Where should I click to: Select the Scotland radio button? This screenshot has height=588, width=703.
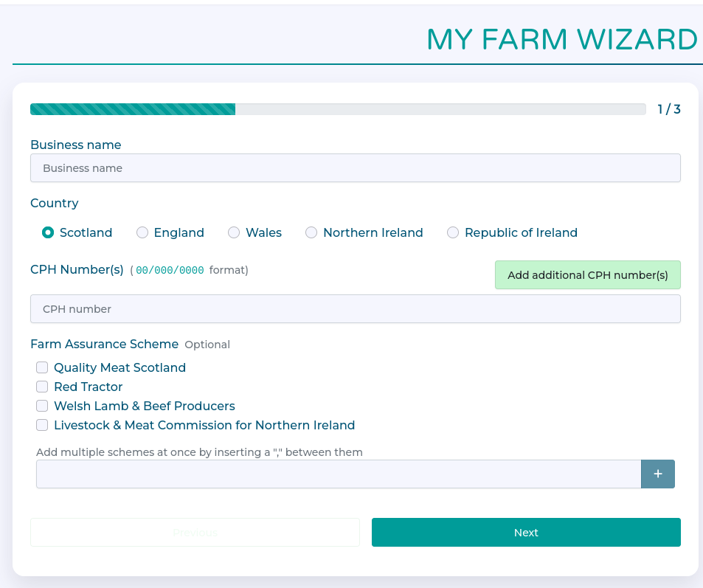[x=48, y=232]
